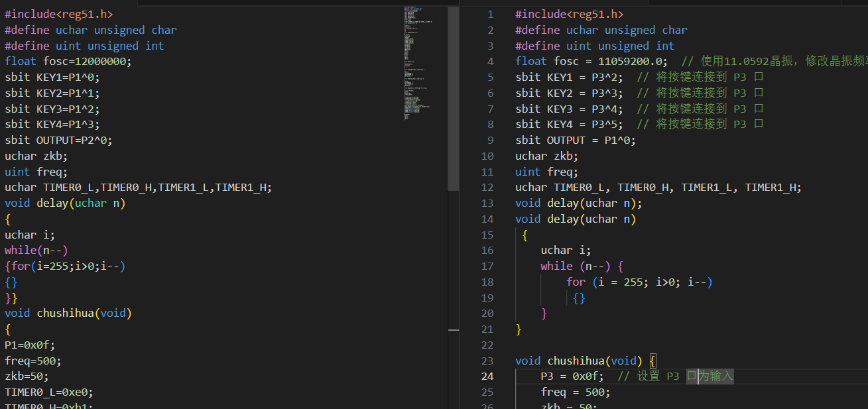Click 'sbit KEY1 = P3^2;' in right editor
Screen dimensions: 868x409
point(569,77)
